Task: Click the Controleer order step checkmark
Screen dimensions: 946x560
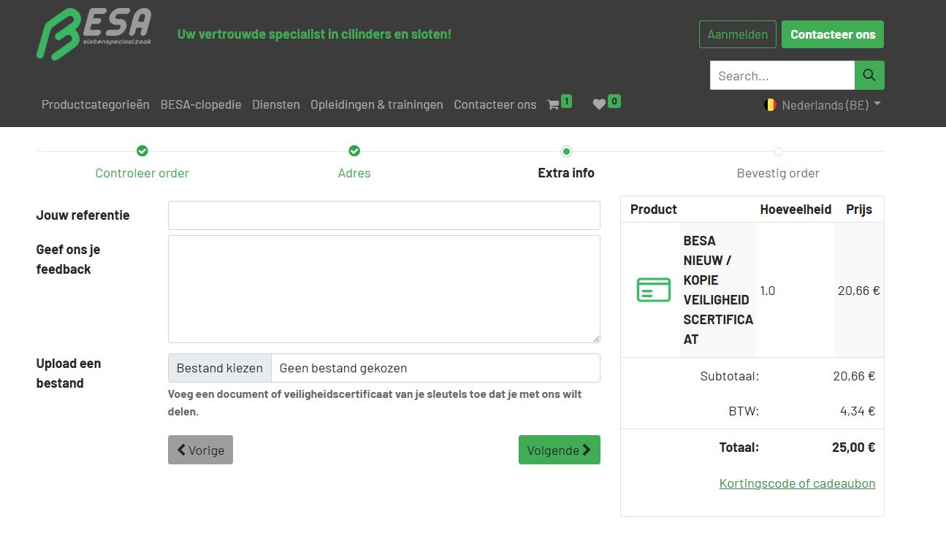Action: point(142,151)
